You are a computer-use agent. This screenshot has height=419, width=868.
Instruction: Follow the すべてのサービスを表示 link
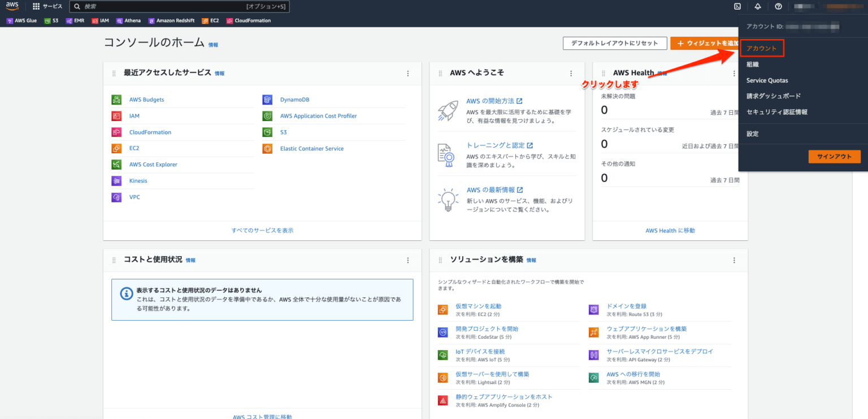click(262, 230)
